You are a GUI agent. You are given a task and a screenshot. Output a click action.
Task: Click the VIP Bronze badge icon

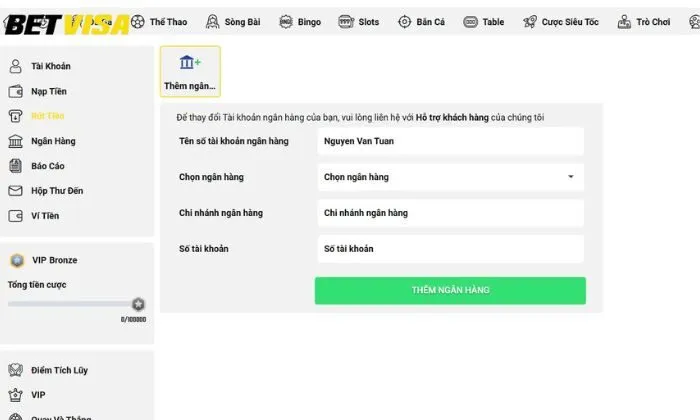17,260
